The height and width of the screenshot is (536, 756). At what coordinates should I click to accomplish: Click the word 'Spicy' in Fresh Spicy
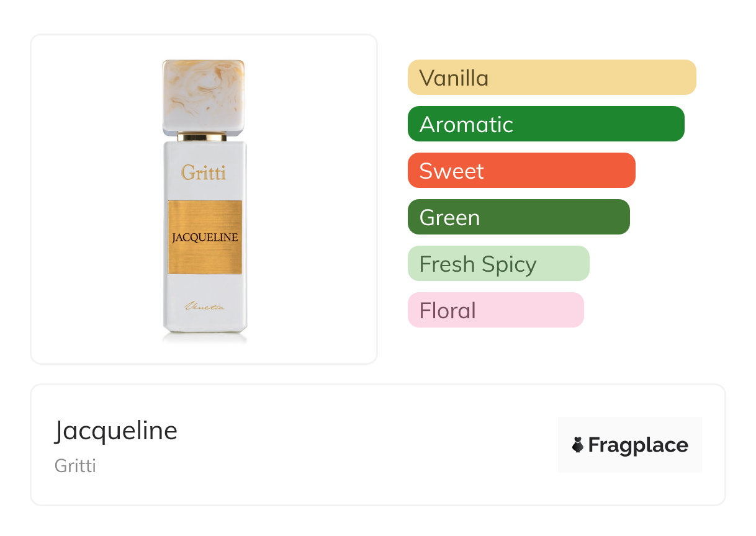click(x=508, y=264)
